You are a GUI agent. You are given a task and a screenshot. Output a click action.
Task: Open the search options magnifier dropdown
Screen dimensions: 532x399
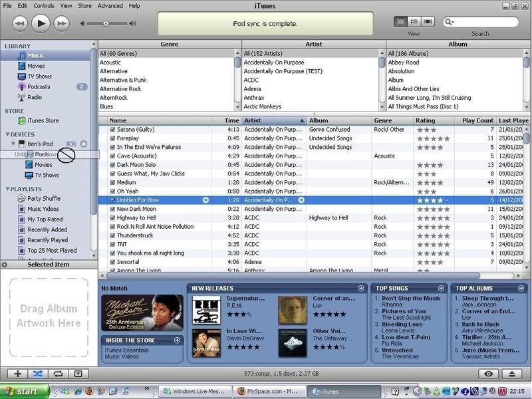tap(450, 22)
